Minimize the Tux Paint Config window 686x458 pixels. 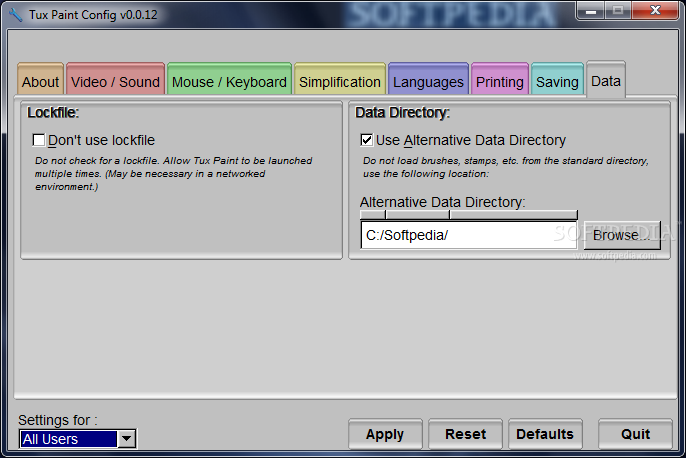coord(591,10)
